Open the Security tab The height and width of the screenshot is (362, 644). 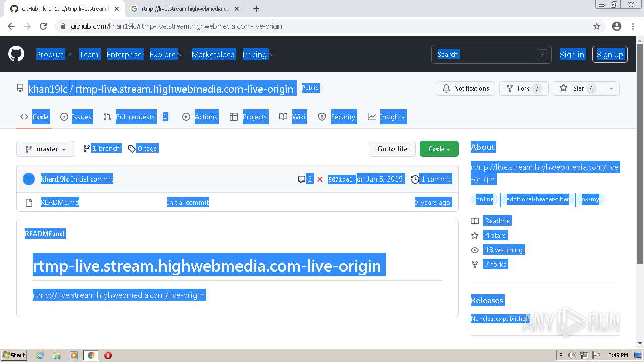click(337, 117)
